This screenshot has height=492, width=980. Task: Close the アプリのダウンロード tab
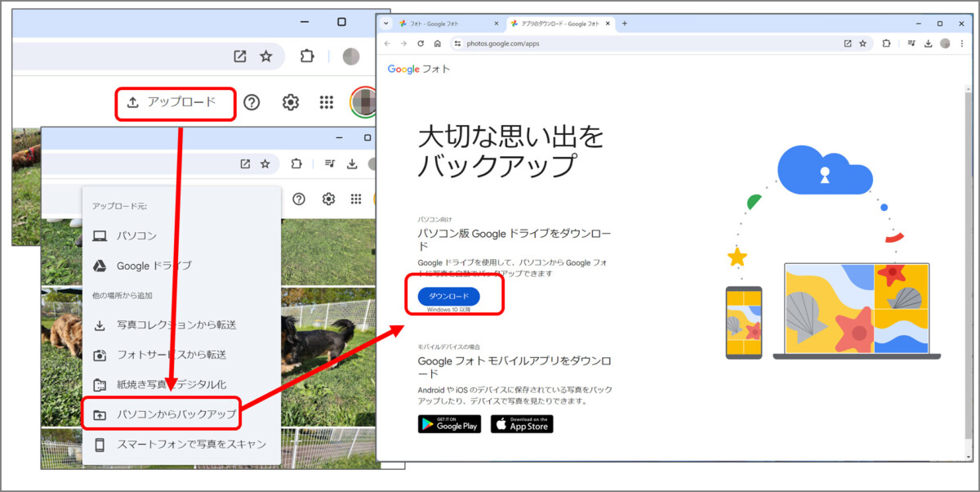[608, 24]
